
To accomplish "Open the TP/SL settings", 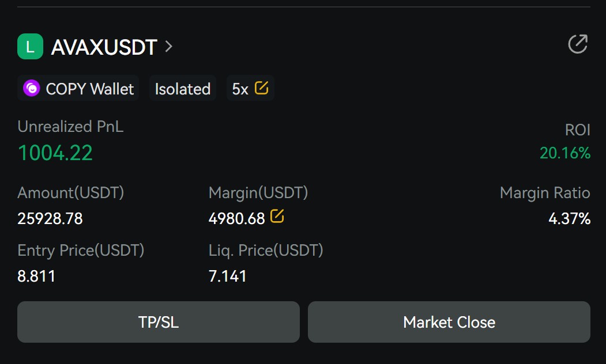I will coord(159,322).
